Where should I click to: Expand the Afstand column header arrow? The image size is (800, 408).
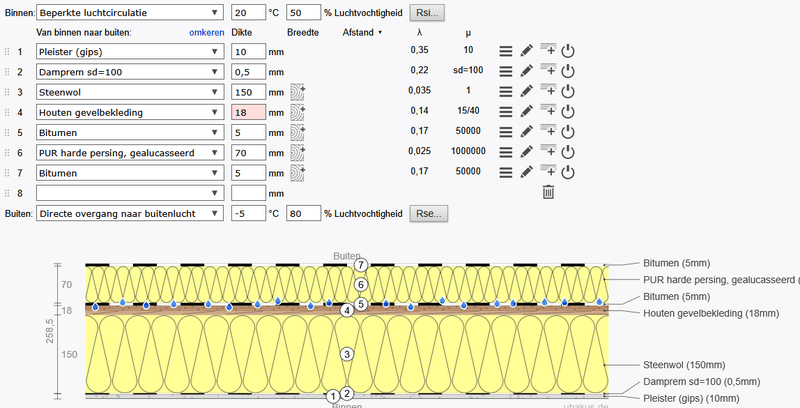(x=380, y=33)
